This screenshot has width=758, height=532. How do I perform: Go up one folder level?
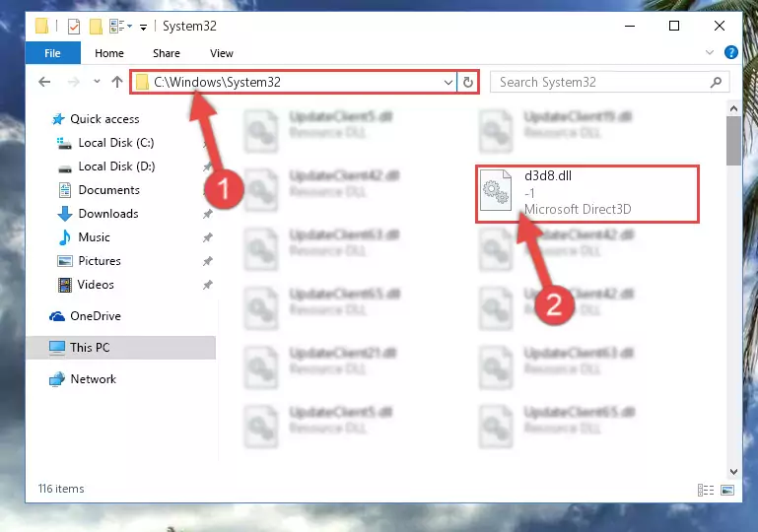pos(117,82)
